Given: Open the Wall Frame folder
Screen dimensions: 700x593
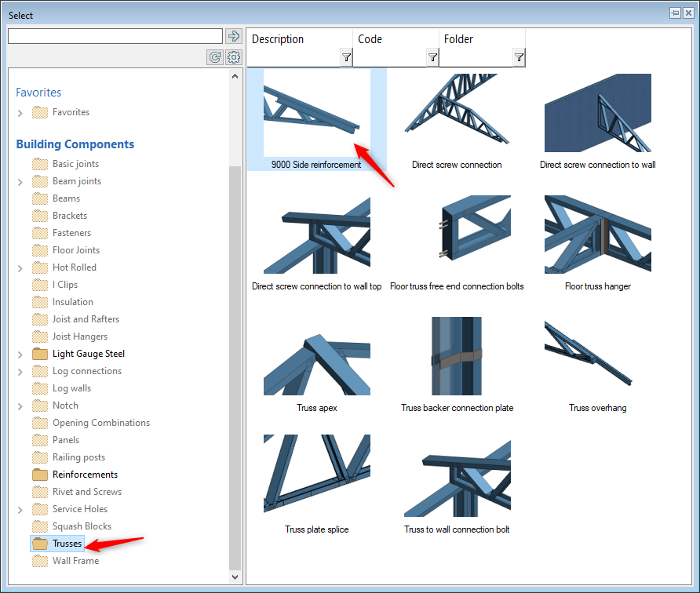Looking at the screenshot, I should pyautogui.click(x=75, y=561).
